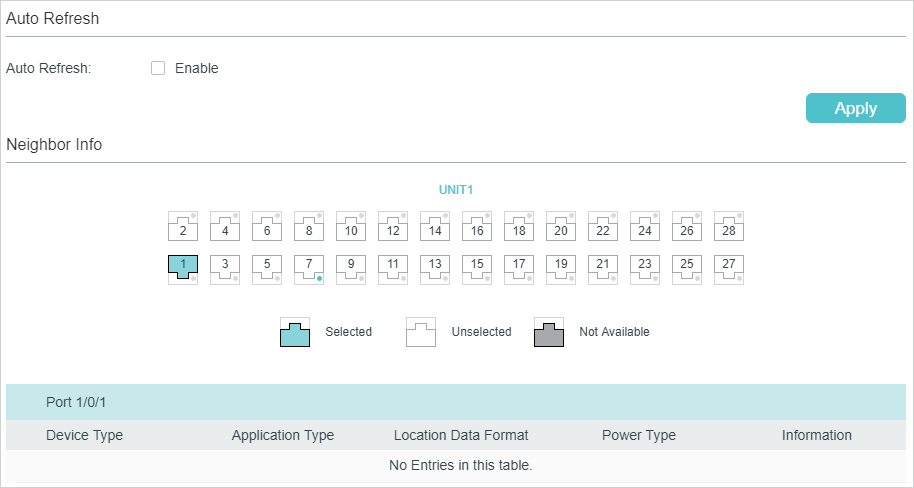Select port 9 icon
This screenshot has width=914, height=488.
pyautogui.click(x=351, y=269)
